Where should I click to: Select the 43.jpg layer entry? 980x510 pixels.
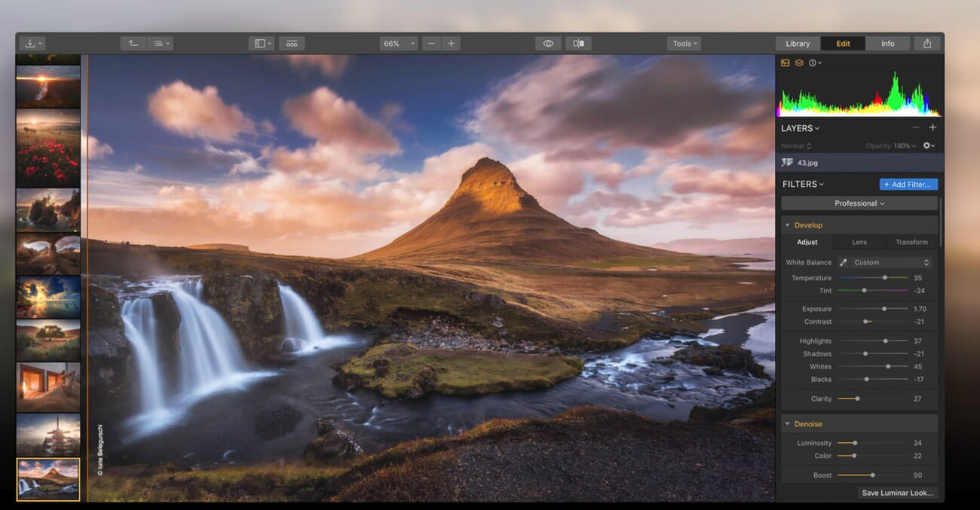(x=807, y=163)
